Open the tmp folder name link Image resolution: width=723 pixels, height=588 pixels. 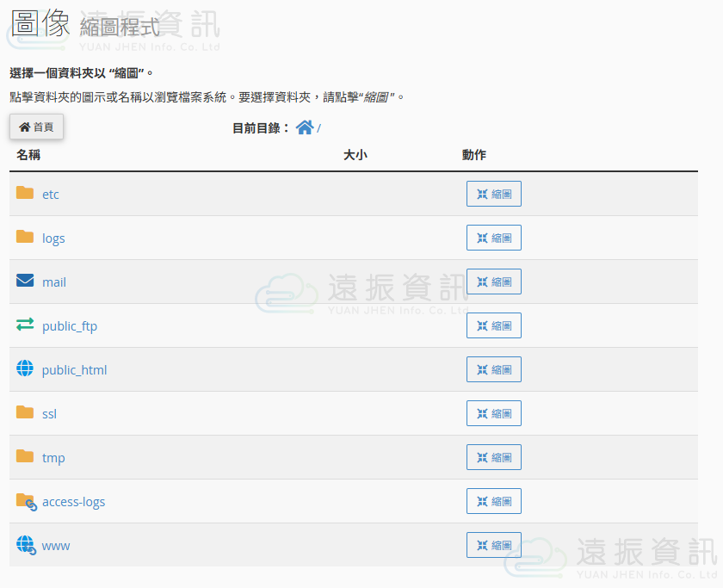point(53,458)
